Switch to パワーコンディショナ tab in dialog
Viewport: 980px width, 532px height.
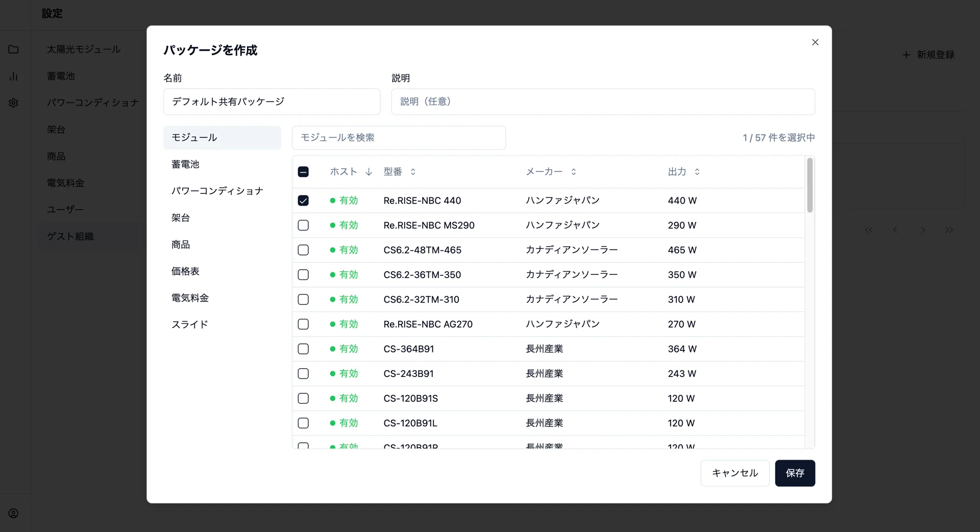point(222,191)
